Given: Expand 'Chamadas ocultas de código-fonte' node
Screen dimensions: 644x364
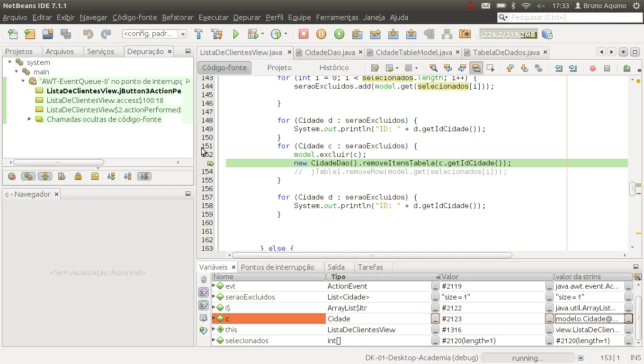Looking at the screenshot, I should (x=29, y=119).
